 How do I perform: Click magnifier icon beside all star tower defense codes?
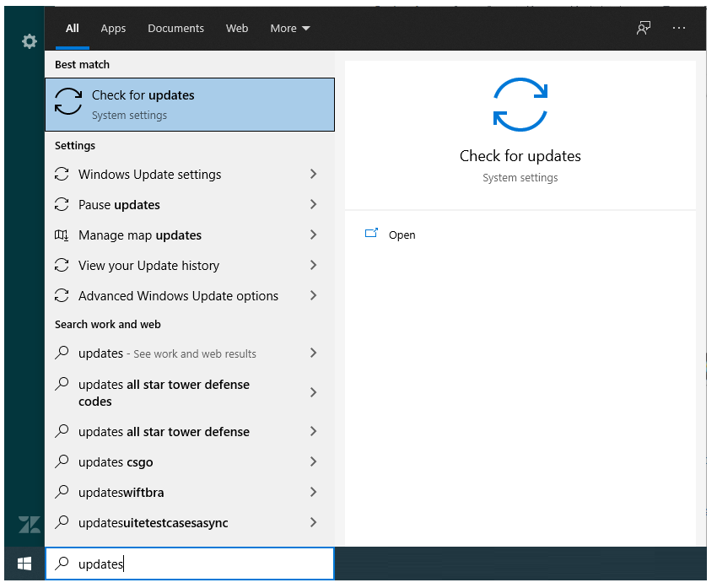(62, 384)
